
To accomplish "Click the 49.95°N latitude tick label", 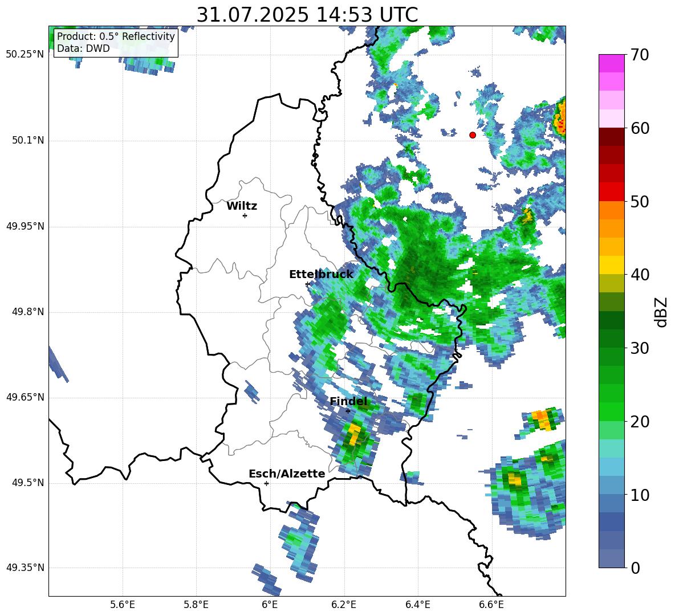I will click(x=25, y=226).
